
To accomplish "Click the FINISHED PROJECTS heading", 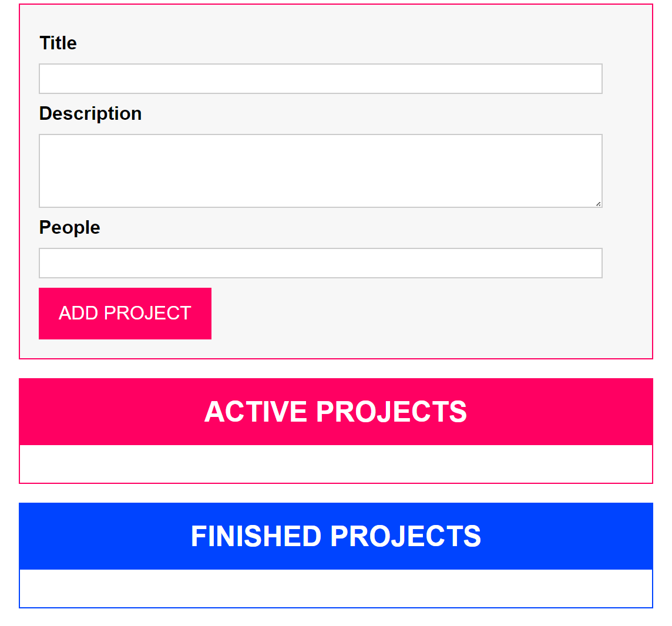I will 335,536.
